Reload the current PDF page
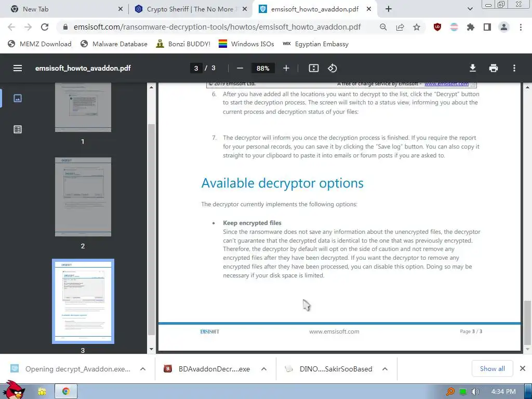 [45, 27]
